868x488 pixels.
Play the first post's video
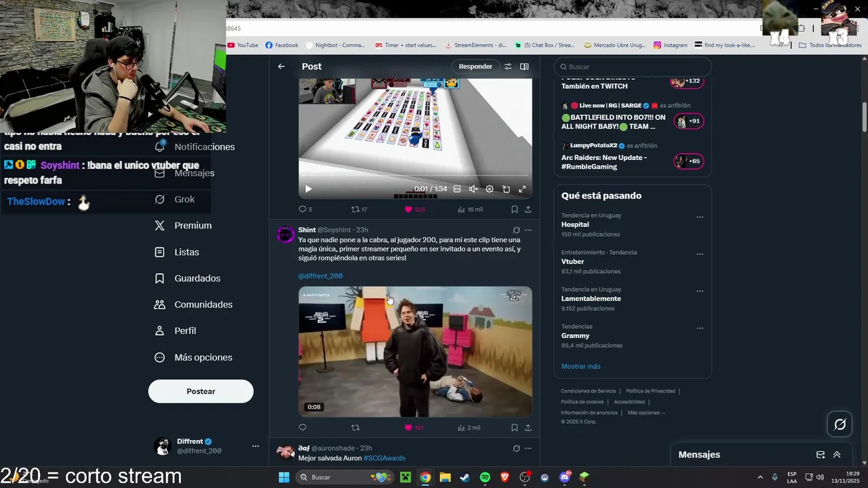309,189
